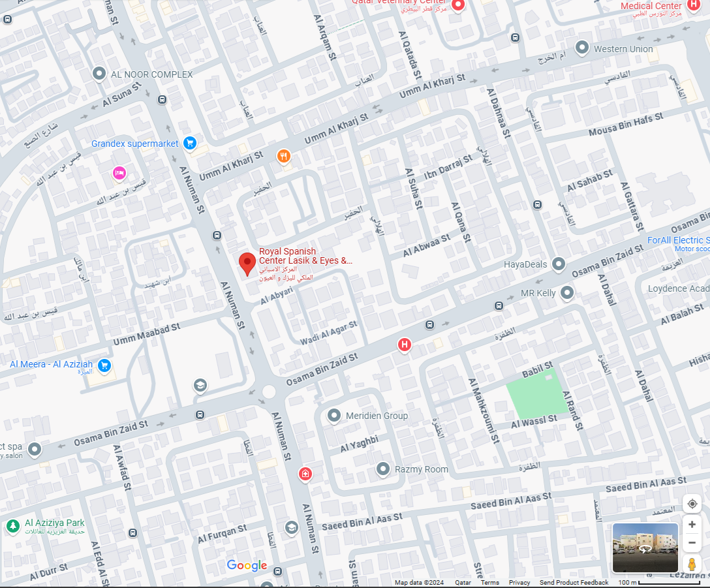Open the Al Meera - Al Aziziah cart icon
This screenshot has width=710, height=588.
(104, 365)
